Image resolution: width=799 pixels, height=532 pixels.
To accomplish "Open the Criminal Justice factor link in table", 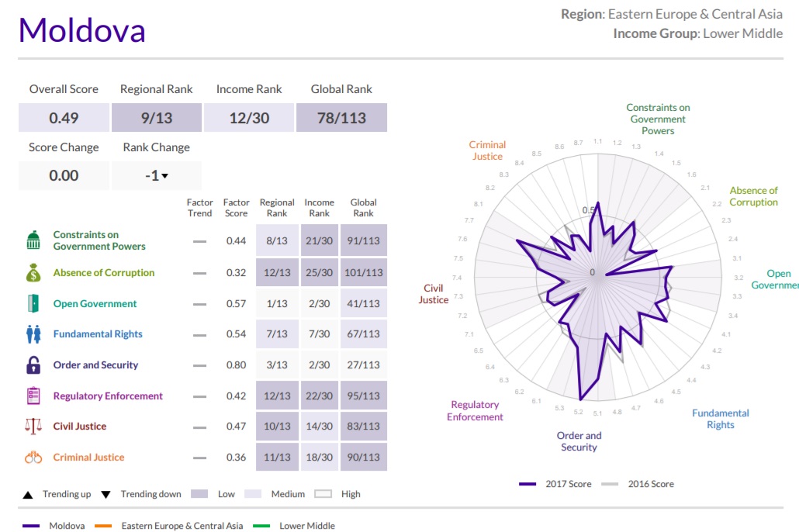I will 88,458.
